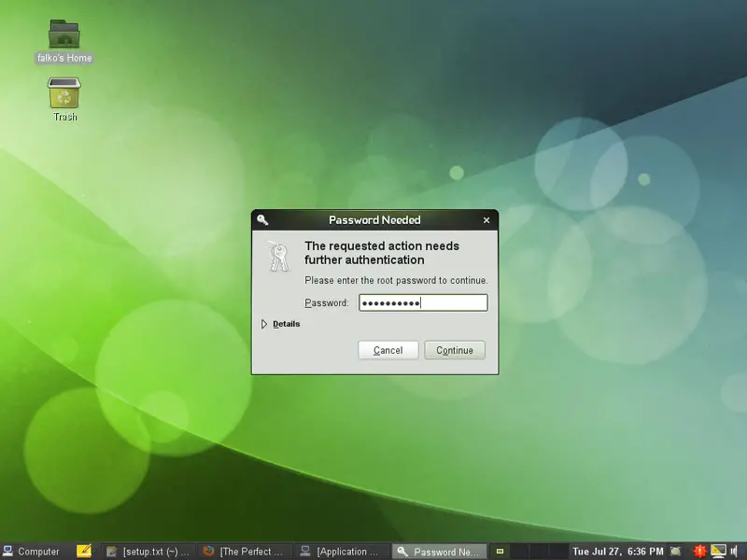This screenshot has height=560, width=747.
Task: Click the volume speaker tray icon
Action: click(x=734, y=551)
